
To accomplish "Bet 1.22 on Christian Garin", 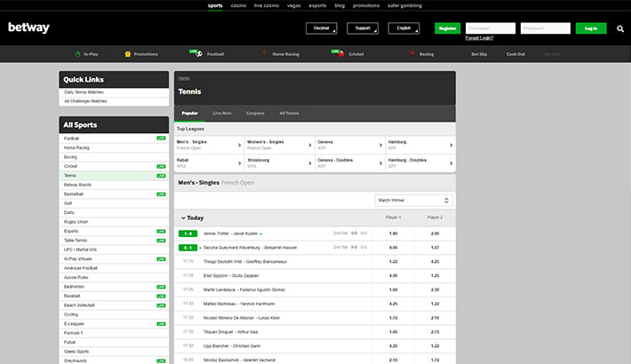I will coord(435,346).
